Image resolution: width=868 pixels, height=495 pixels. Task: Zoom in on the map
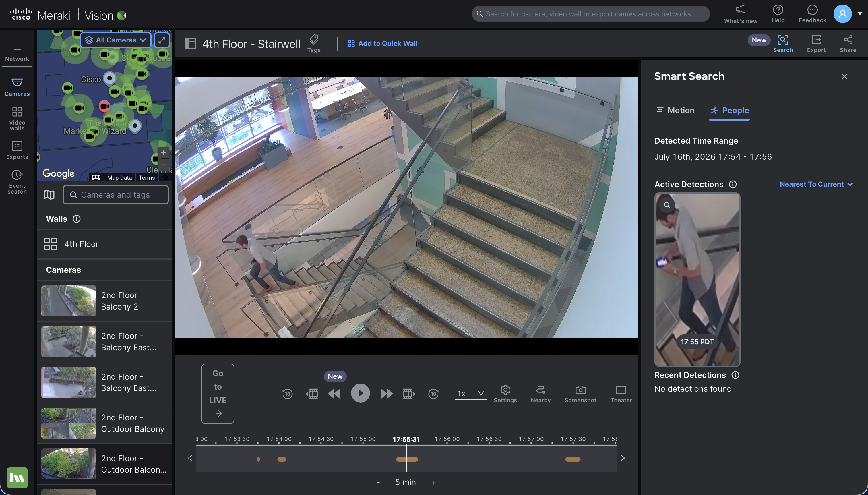[164, 153]
